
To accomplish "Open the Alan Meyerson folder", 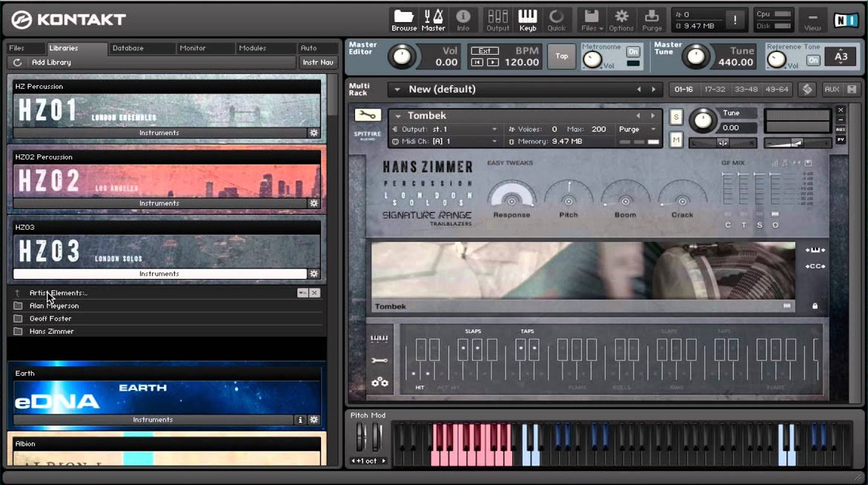I will [53, 306].
